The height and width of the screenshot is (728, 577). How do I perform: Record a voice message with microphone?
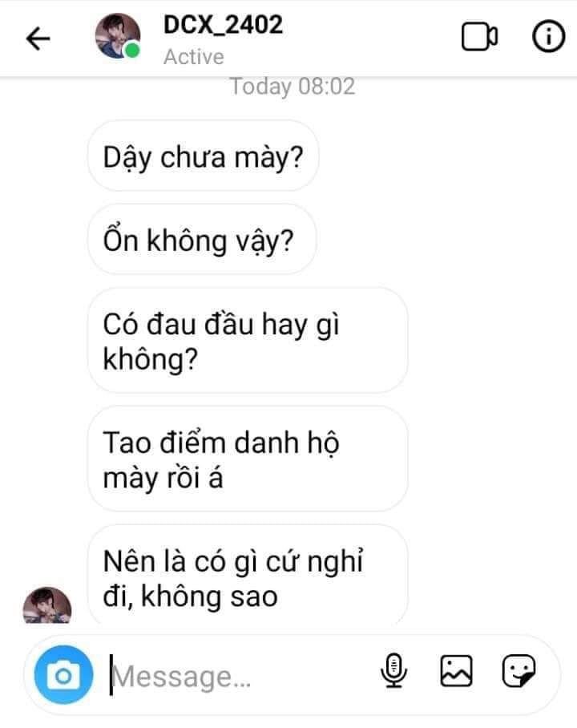[393, 671]
